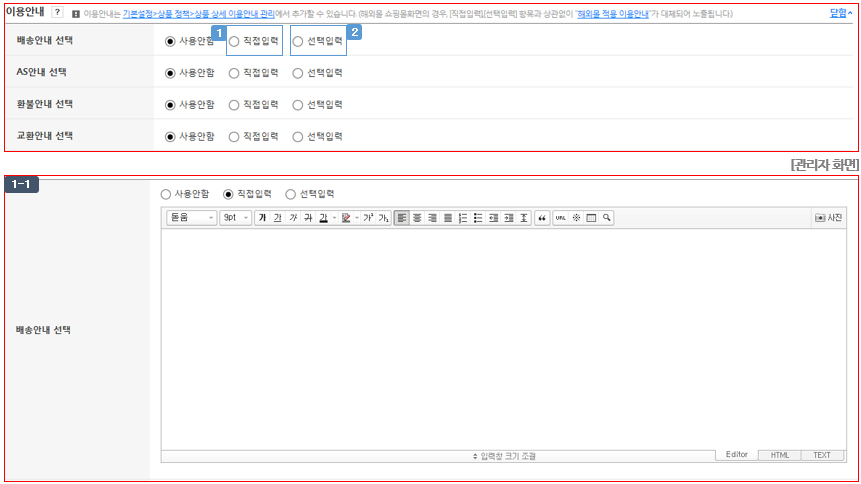The image size is (861, 484).
Task: Click inside the editor text area
Action: (504, 339)
